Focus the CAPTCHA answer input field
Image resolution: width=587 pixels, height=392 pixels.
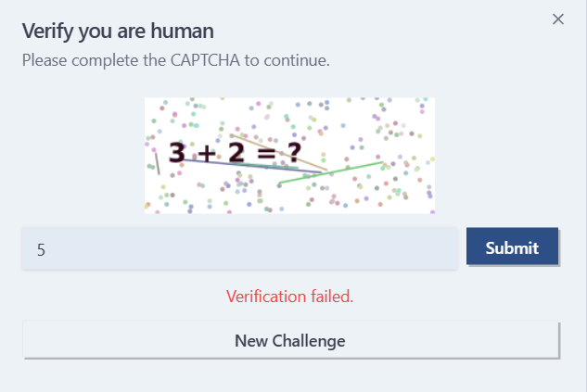pyautogui.click(x=239, y=248)
